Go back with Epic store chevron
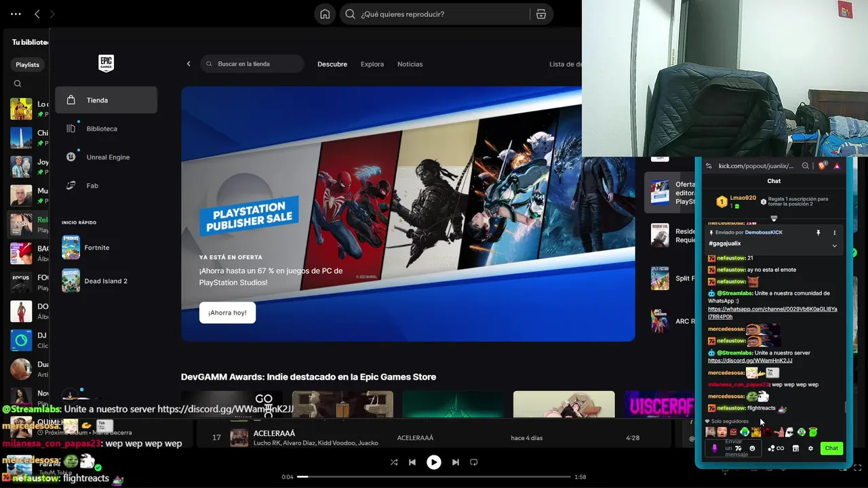 (x=189, y=64)
